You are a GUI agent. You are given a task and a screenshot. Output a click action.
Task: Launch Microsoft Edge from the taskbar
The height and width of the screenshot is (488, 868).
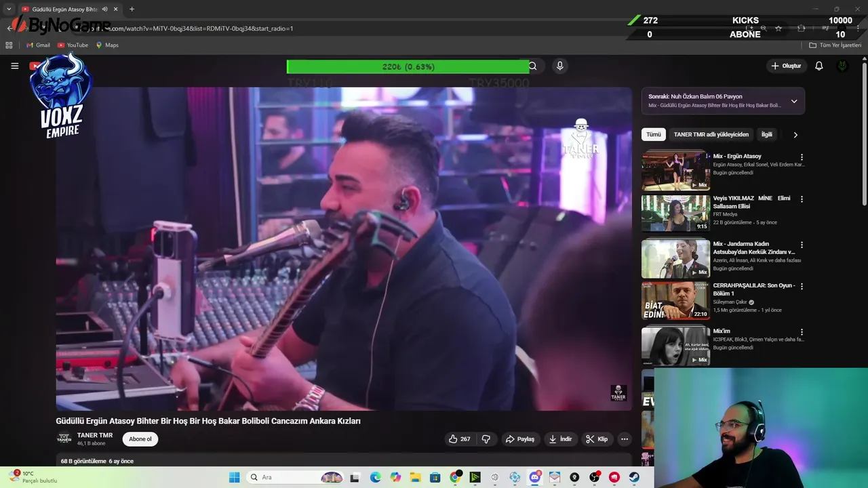coord(375,477)
